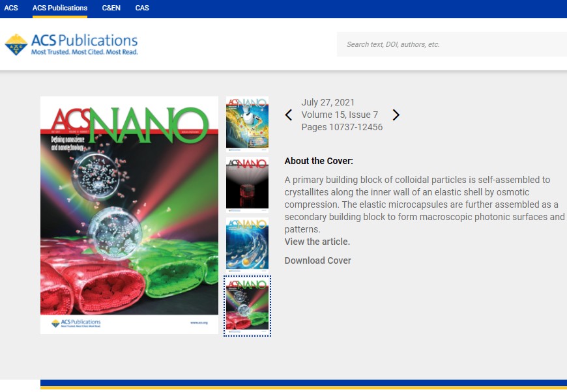
Task: Go to next issue with right chevron
Action: (396, 115)
